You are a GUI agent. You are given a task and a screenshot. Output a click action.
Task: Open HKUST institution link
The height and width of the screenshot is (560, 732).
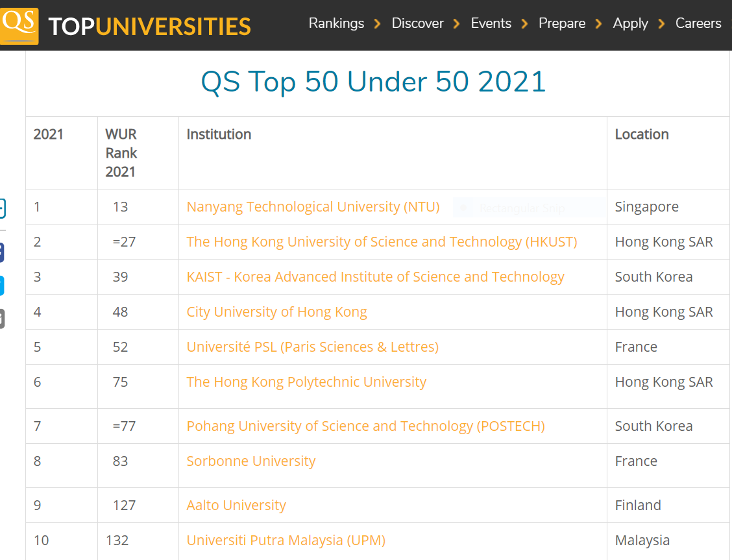click(x=382, y=242)
